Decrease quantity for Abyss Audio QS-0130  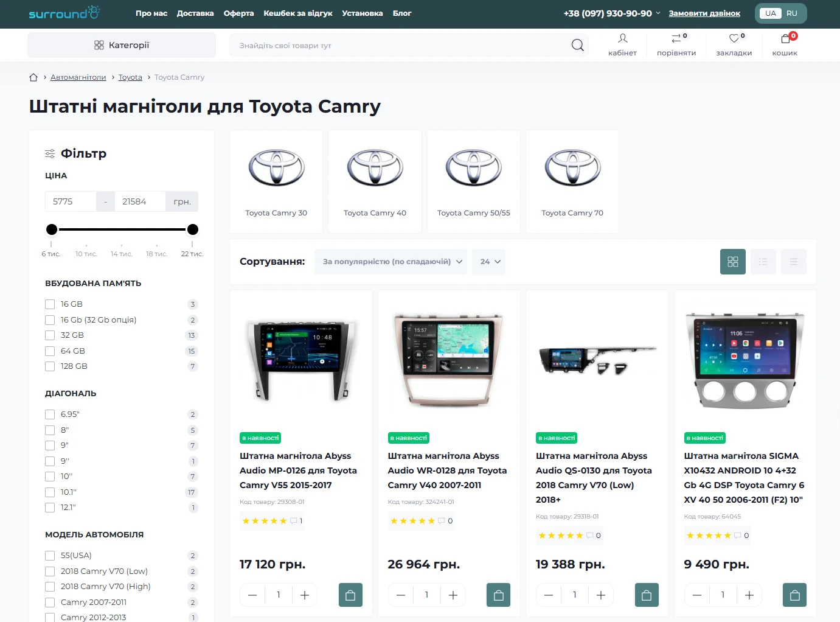[549, 595]
